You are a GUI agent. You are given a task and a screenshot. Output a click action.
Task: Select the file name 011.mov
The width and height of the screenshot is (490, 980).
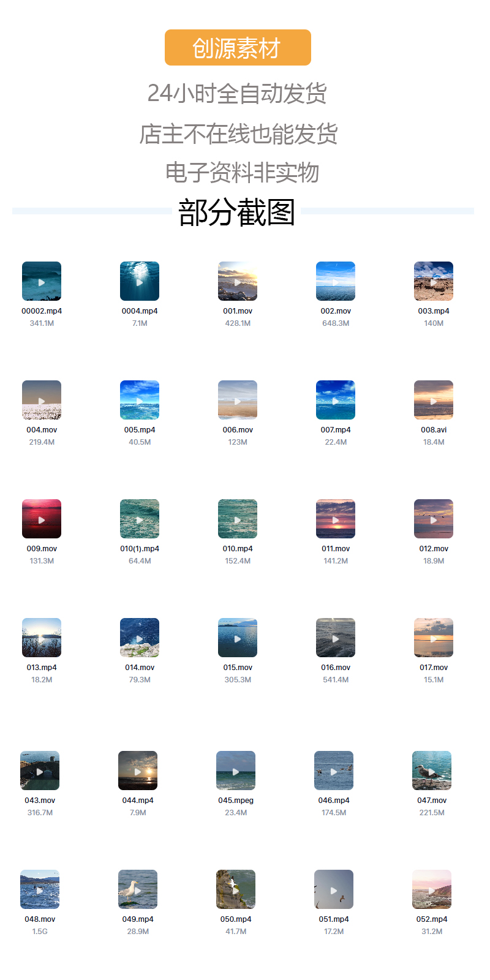[x=336, y=549]
